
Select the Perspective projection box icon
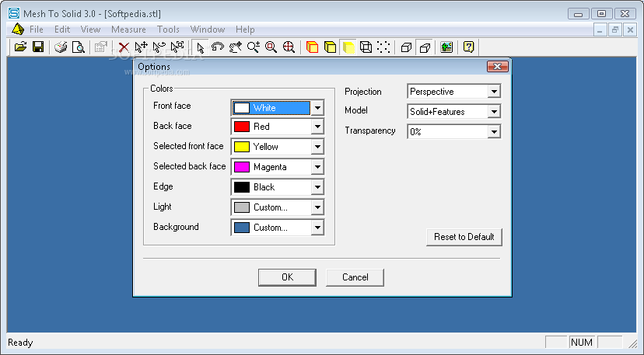click(x=425, y=47)
